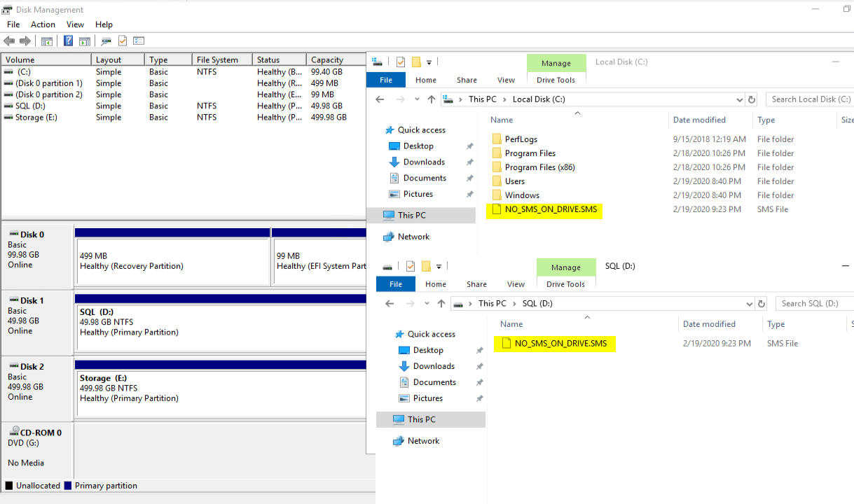Open the Action menu in Disk Management
The width and height of the screenshot is (854, 504).
[43, 24]
